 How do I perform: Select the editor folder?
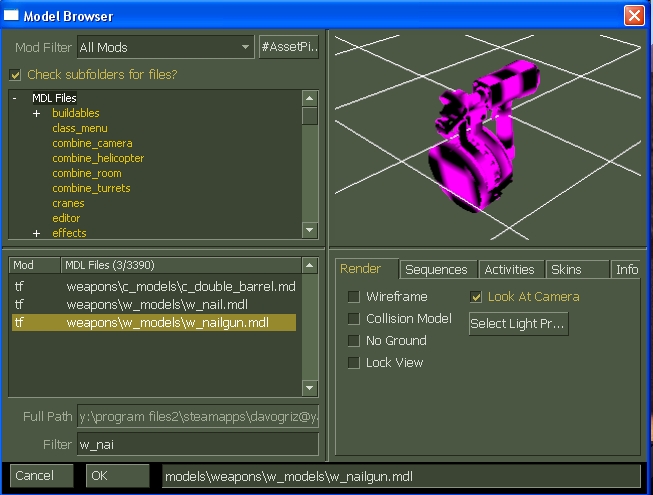[x=66, y=218]
